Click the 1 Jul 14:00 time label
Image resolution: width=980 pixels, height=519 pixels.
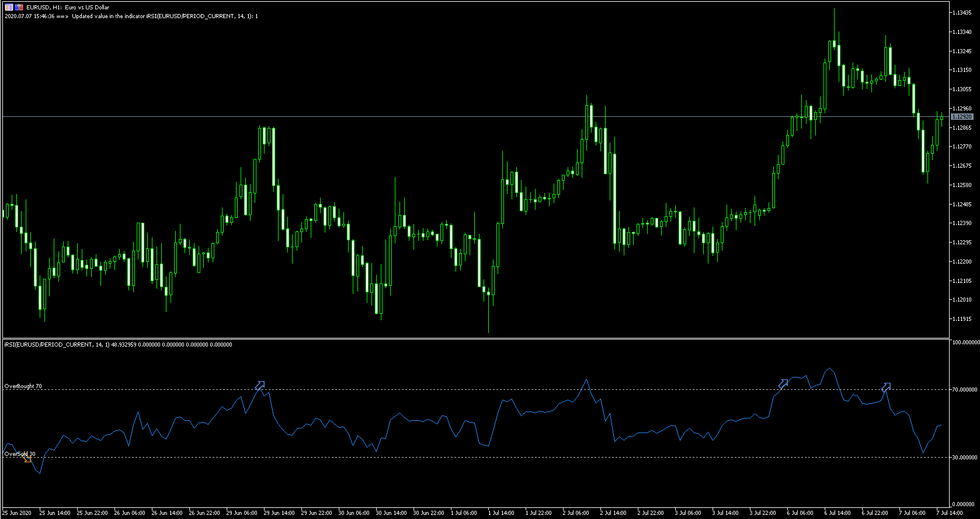502,513
